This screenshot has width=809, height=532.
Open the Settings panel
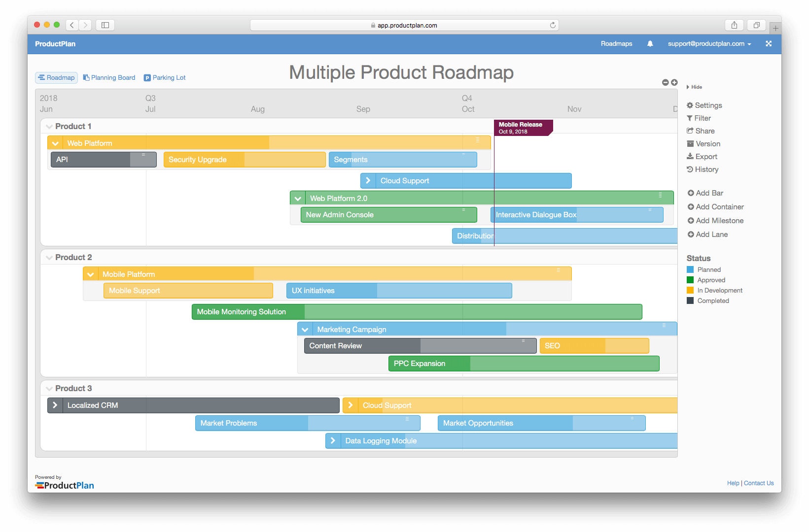pos(707,105)
